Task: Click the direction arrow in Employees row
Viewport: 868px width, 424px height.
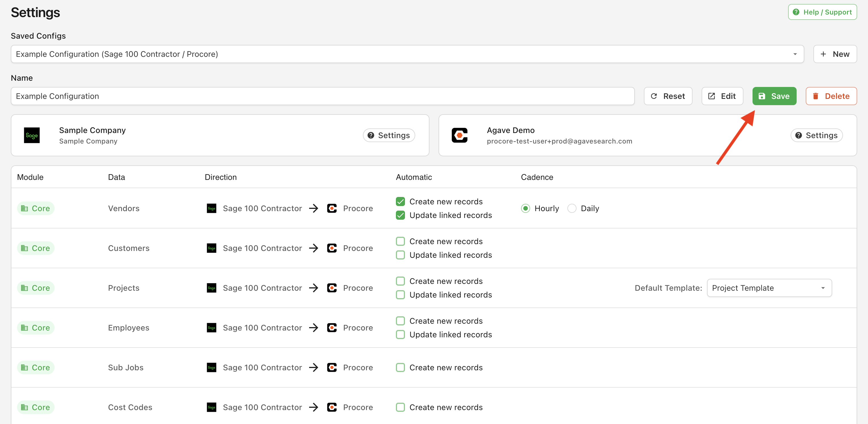Action: click(314, 327)
